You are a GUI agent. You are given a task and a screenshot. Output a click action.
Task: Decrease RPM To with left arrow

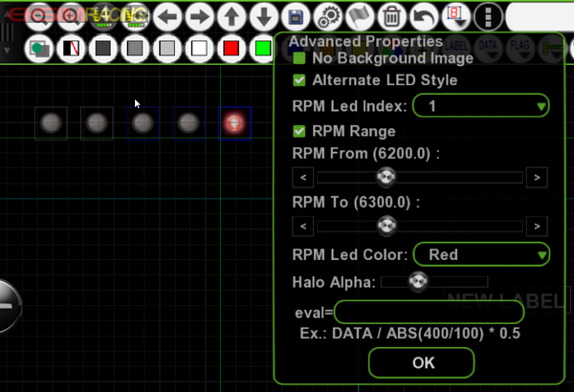(302, 227)
